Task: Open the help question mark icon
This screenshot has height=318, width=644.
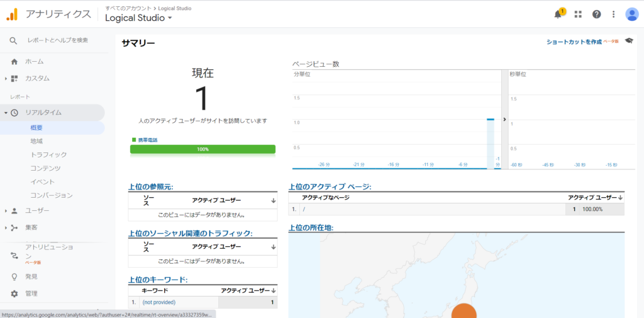Action: point(596,14)
